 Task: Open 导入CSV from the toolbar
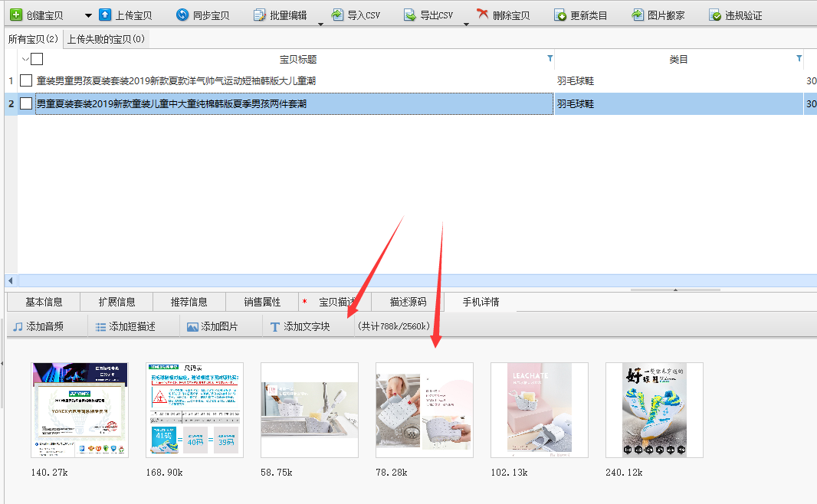(355, 15)
